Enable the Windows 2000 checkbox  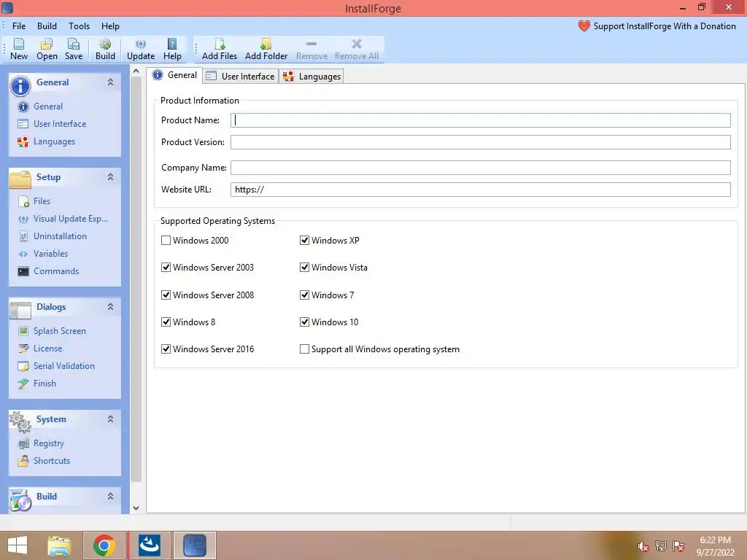[166, 241]
